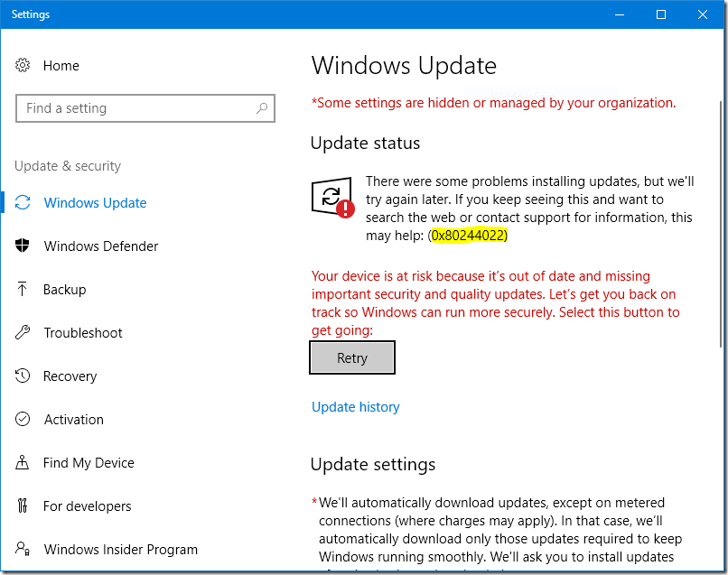Click the Update & security category label
This screenshot has width=728, height=575.
click(x=68, y=166)
